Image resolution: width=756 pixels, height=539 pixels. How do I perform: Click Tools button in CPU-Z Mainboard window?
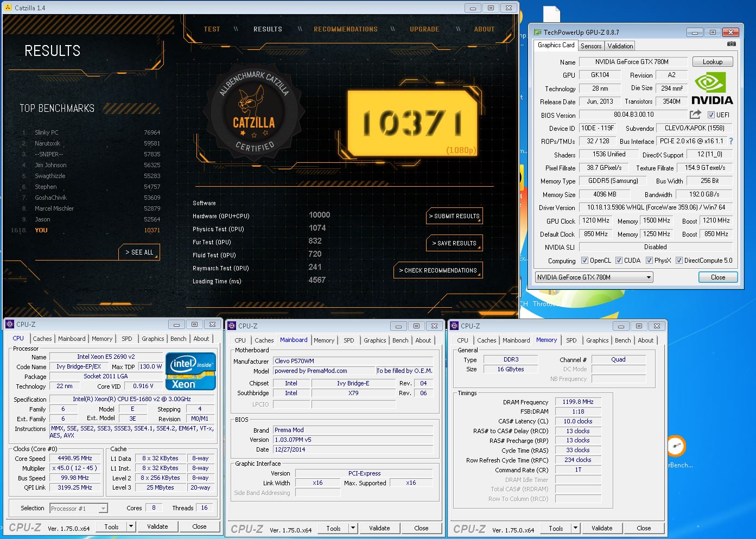(334, 528)
